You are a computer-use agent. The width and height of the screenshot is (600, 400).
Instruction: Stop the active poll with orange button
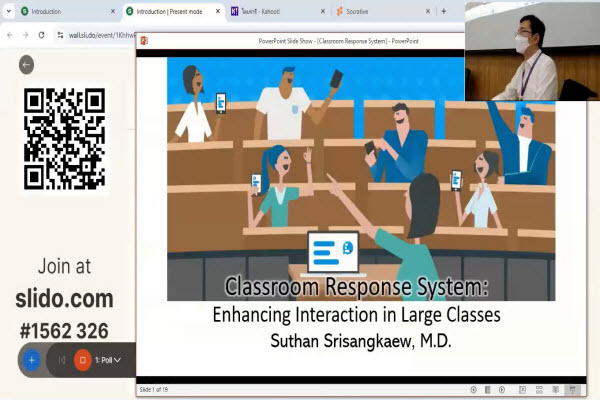coord(83,360)
